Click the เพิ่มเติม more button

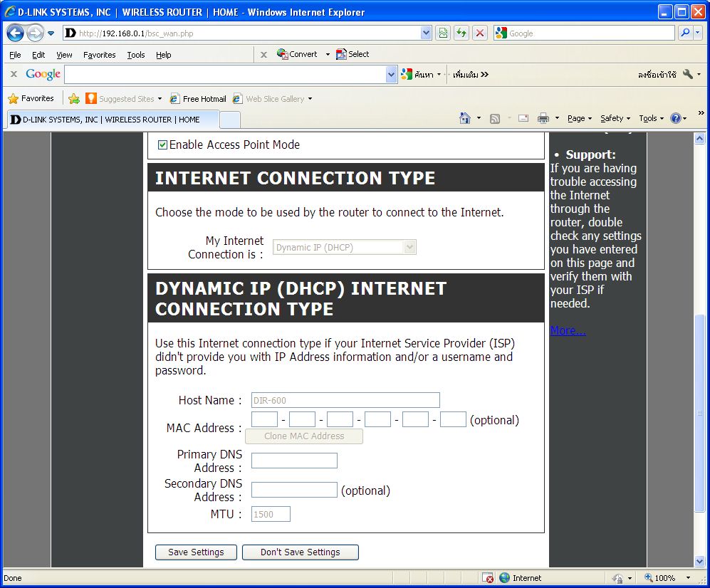click(471, 75)
